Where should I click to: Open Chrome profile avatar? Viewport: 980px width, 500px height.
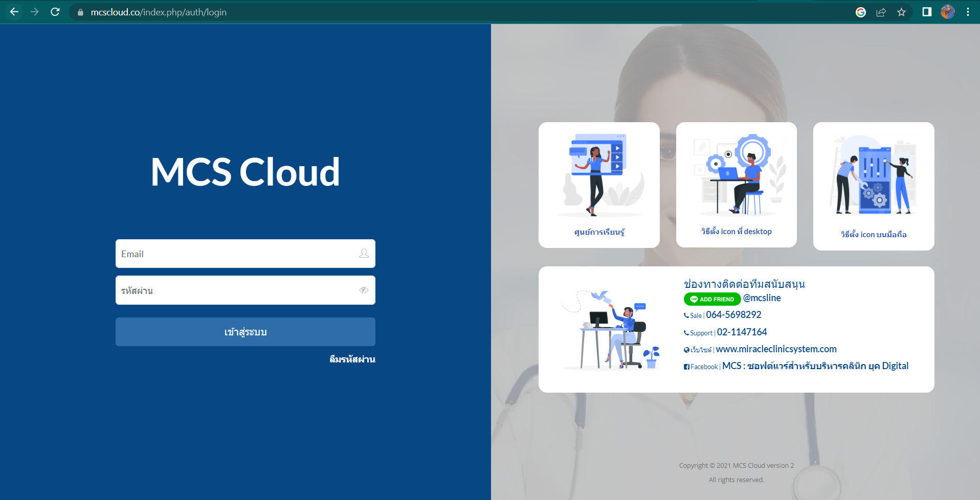(x=948, y=12)
